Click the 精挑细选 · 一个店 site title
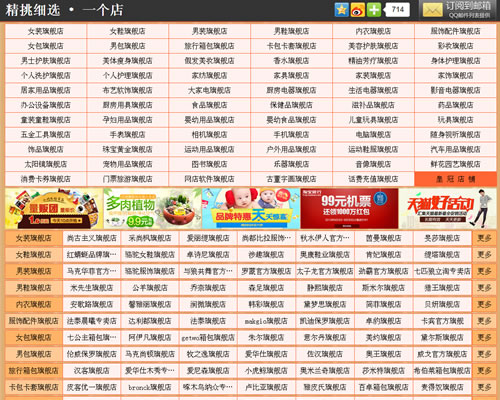The width and height of the screenshot is (500, 400). [64, 10]
